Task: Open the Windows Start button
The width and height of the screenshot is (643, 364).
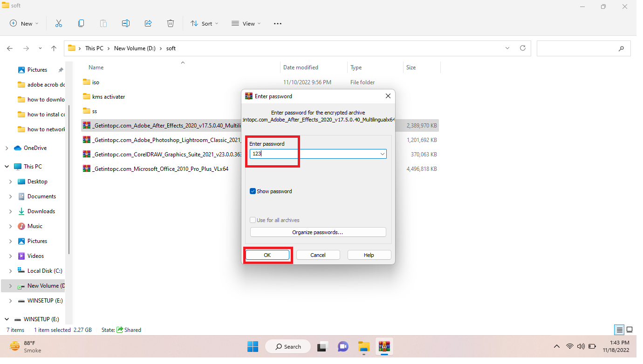Action: pos(253,346)
